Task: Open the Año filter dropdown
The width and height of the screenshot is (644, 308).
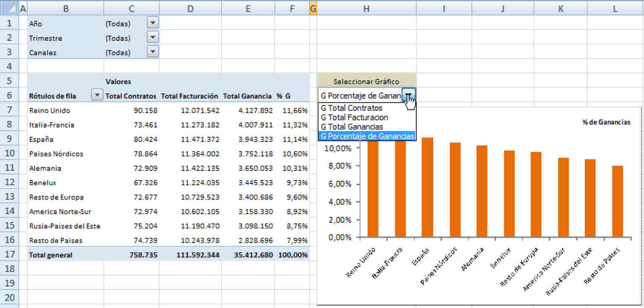Action: [153, 24]
